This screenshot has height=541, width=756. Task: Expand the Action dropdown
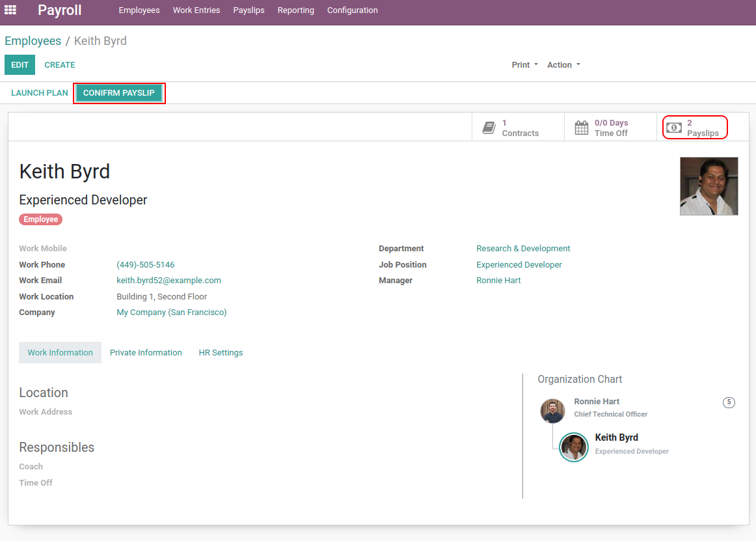(563, 65)
